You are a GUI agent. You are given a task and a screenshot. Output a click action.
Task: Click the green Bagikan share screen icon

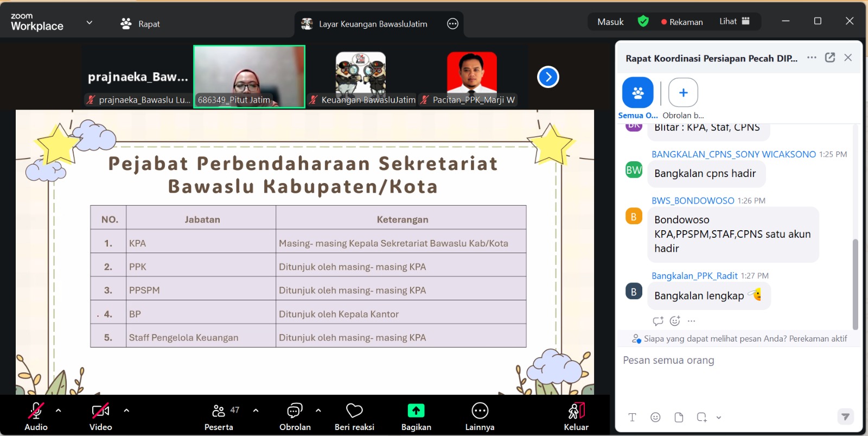click(x=416, y=411)
